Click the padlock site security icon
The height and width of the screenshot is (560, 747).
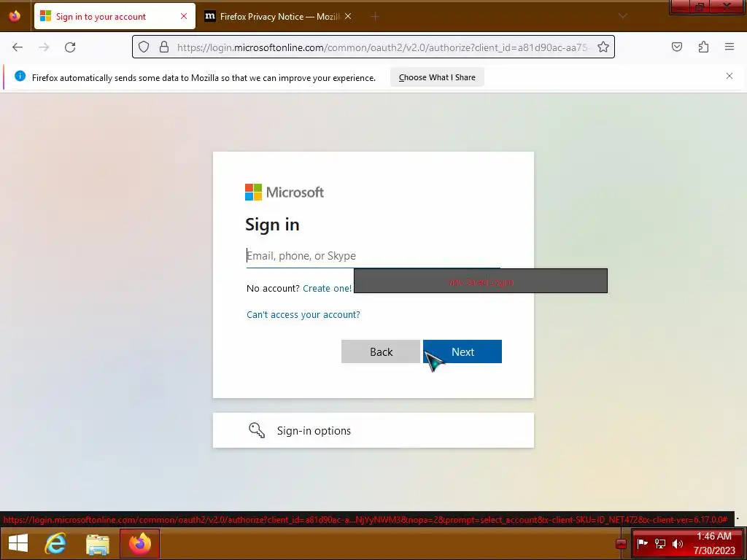click(164, 47)
